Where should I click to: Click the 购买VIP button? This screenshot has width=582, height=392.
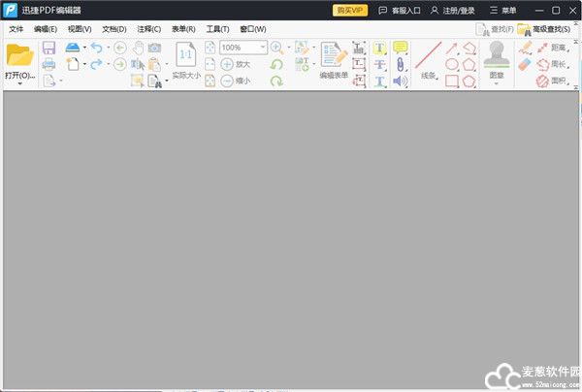350,10
